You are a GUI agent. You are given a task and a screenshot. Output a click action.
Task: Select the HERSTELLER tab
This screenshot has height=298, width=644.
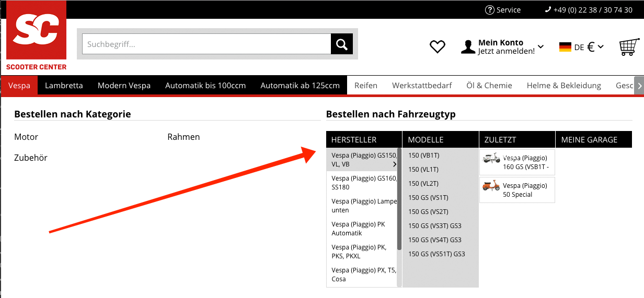pyautogui.click(x=364, y=140)
